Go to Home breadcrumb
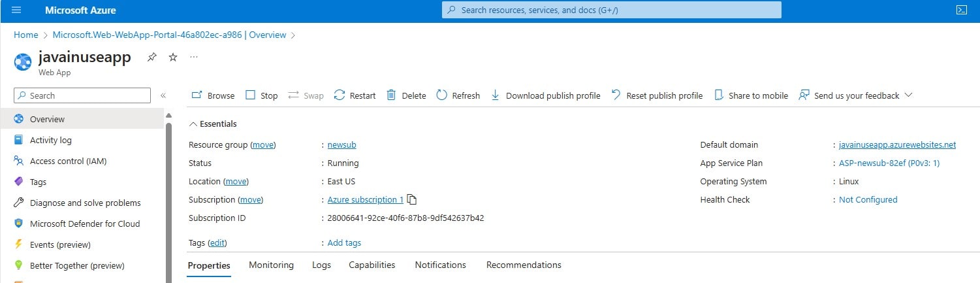Viewport: 980px width, 283px height. point(25,35)
